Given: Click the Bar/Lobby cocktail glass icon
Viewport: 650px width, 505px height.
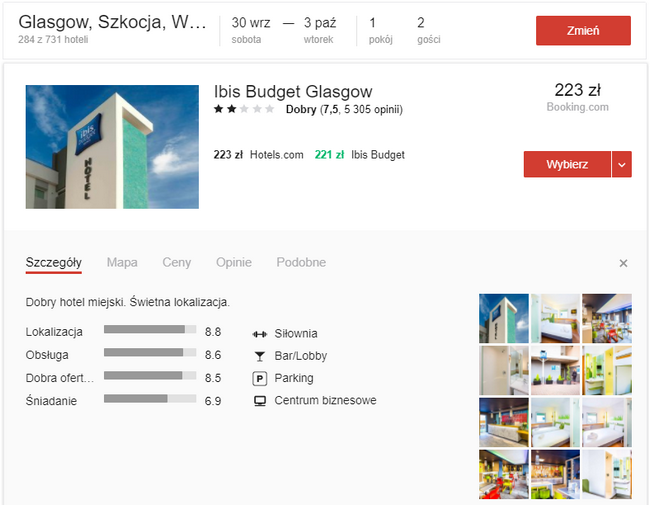Looking at the screenshot, I should [x=260, y=356].
